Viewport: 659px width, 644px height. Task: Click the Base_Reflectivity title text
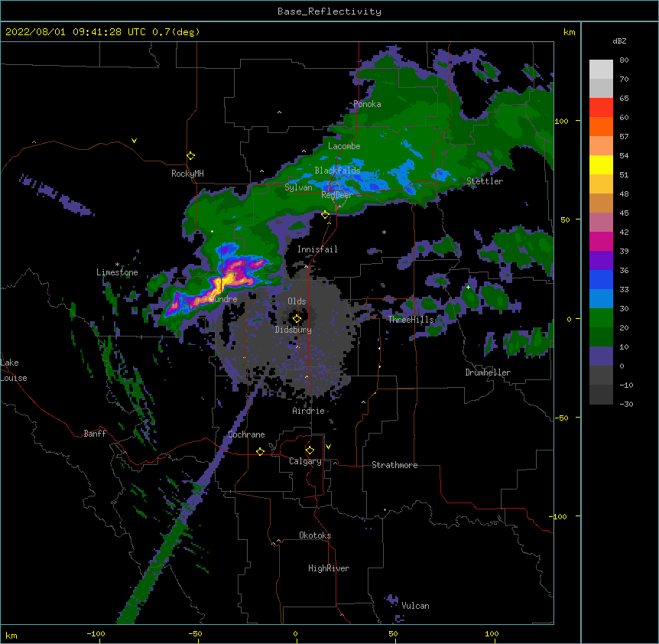[x=329, y=11]
